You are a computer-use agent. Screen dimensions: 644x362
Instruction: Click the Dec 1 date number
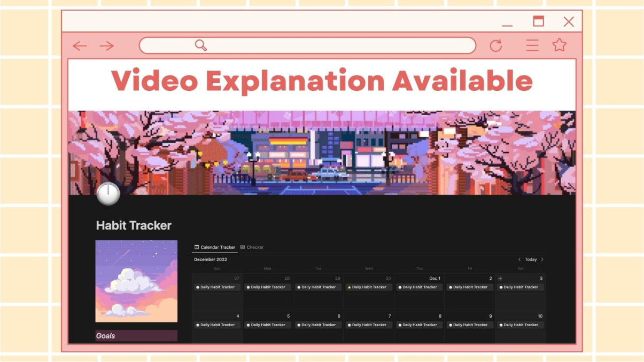(x=435, y=278)
